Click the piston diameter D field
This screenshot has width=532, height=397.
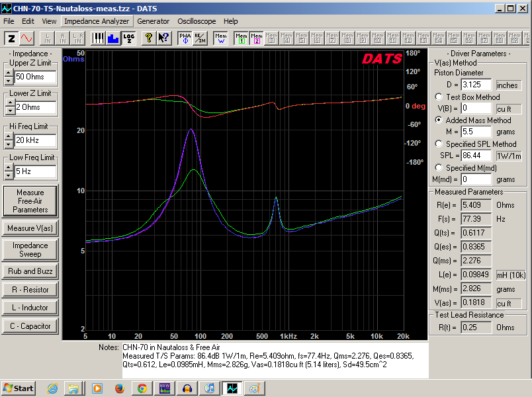coord(476,85)
